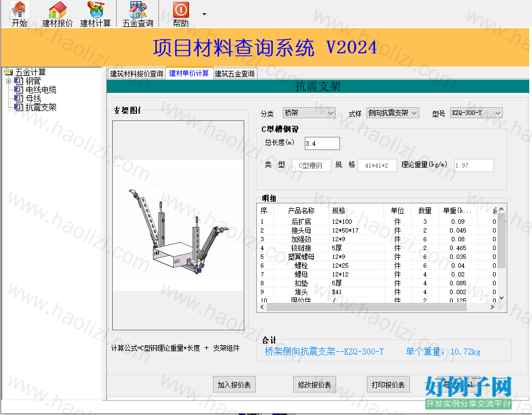Click the 电线电缆 node icon
The width and height of the screenshot is (532, 415).
pyautogui.click(x=18, y=90)
